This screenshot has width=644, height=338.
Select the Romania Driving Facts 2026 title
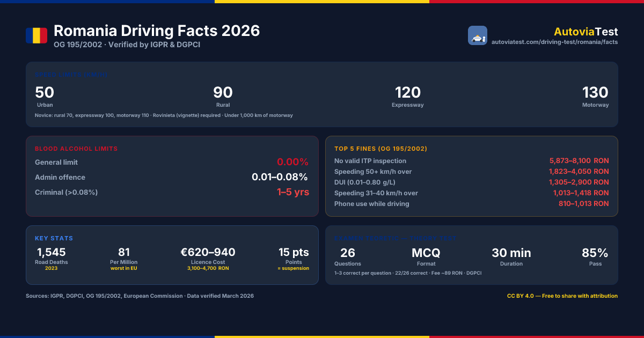pyautogui.click(x=157, y=31)
